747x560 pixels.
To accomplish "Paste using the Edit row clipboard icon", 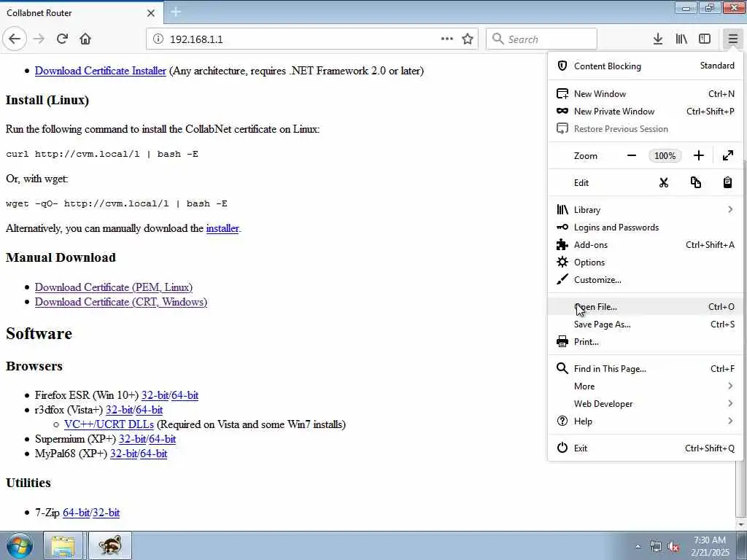I will 727,183.
